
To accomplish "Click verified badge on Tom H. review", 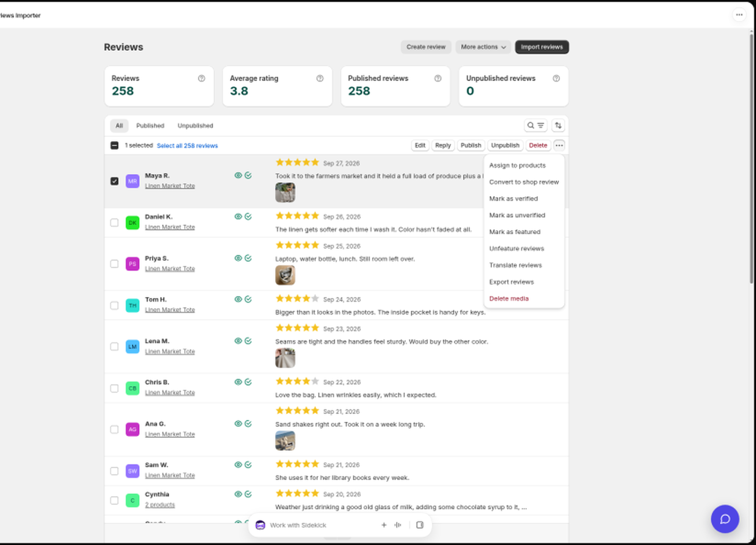I will click(x=248, y=299).
